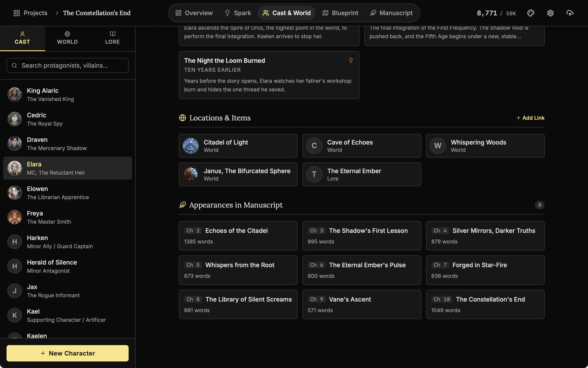This screenshot has height=368, width=588.
Task: Click Elowen's portrait avatar
Action: [x=14, y=193]
